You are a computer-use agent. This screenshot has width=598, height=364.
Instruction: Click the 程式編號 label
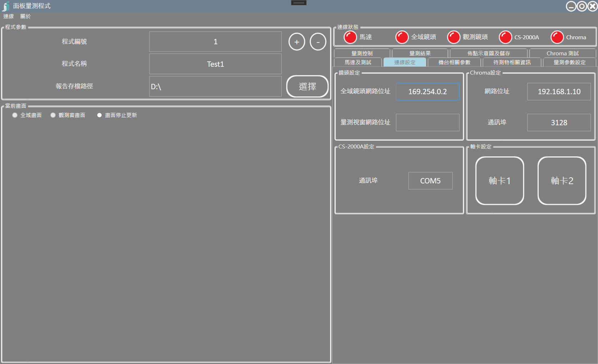click(x=74, y=42)
